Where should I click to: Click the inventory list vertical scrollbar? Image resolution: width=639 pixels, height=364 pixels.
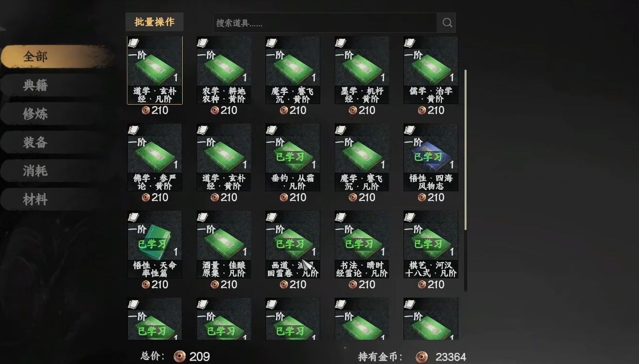click(x=466, y=180)
